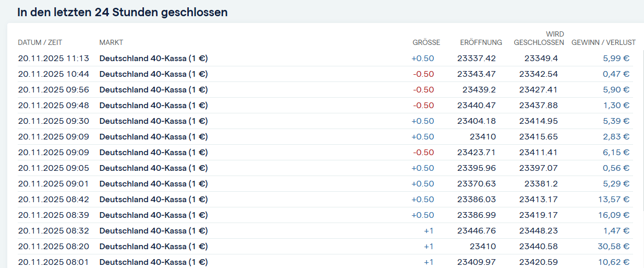
Task: Click the WIRD GESCHLOSSEN column header
Action: point(539,39)
